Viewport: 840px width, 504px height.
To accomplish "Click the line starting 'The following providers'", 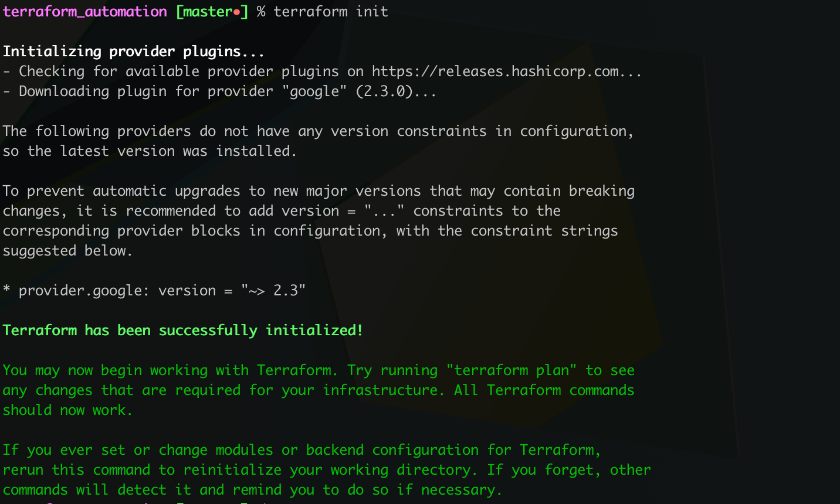I will coord(319,131).
